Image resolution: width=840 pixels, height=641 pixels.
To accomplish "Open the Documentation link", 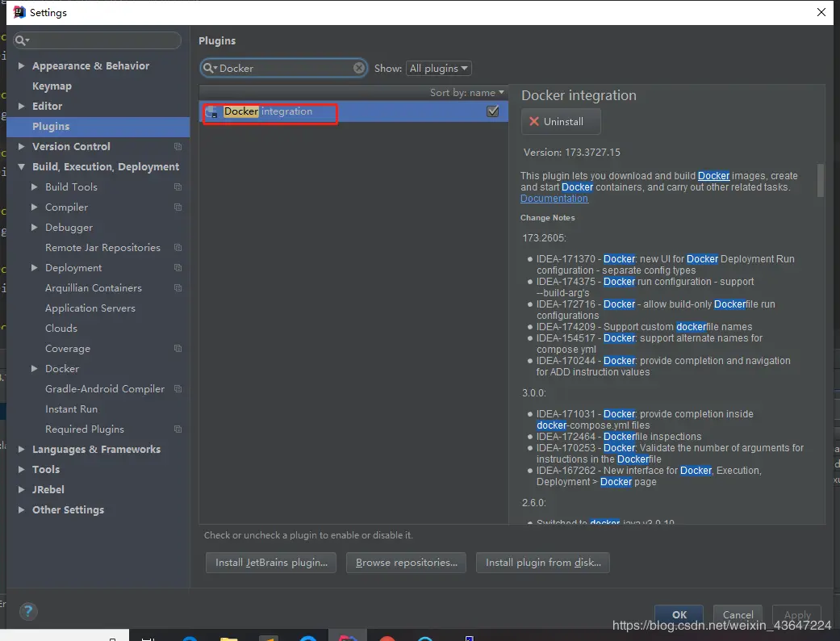I will click(x=554, y=199).
